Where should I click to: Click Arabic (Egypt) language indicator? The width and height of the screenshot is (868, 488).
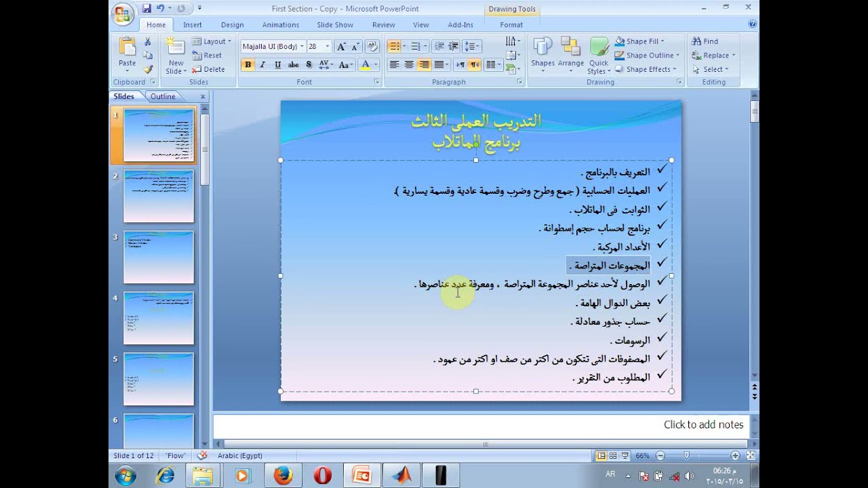[x=239, y=456]
